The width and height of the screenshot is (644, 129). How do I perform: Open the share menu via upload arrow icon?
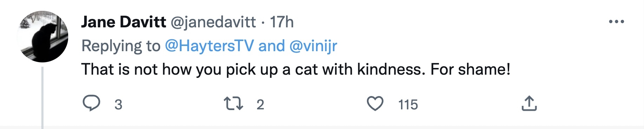click(x=529, y=104)
